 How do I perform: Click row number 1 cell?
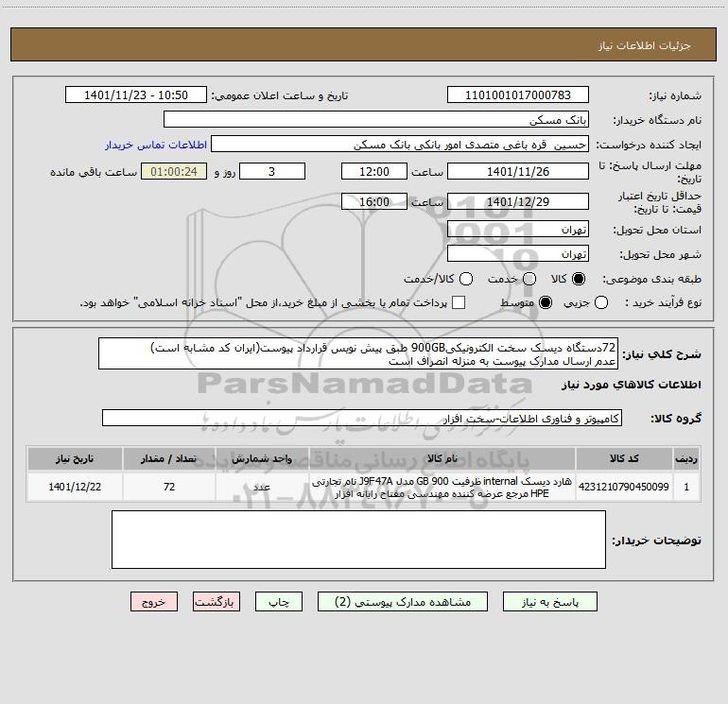[x=686, y=487]
